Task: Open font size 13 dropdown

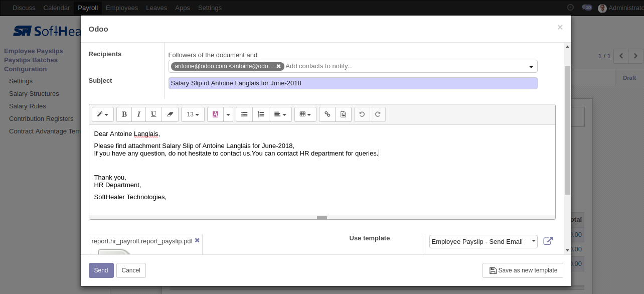Action: pos(193,114)
